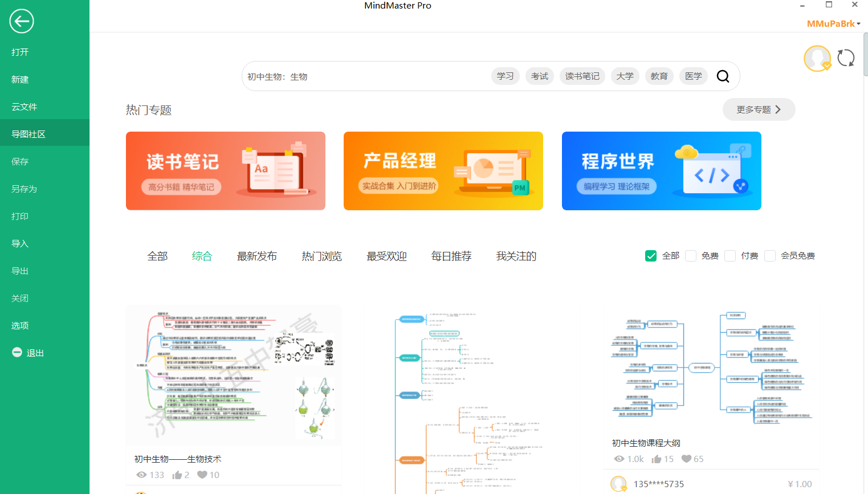868x494 pixels.
Task: Switch to the 每日推荐 tab
Action: pyautogui.click(x=451, y=256)
